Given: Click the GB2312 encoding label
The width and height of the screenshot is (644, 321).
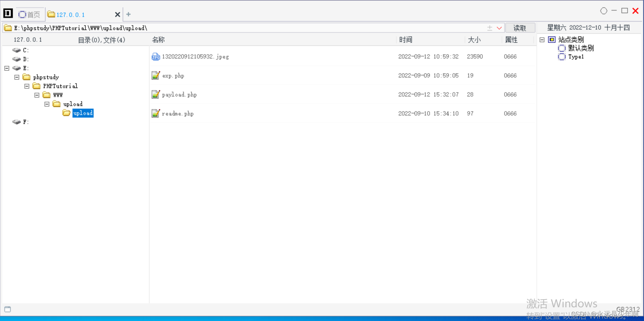Looking at the screenshot, I should [628, 309].
